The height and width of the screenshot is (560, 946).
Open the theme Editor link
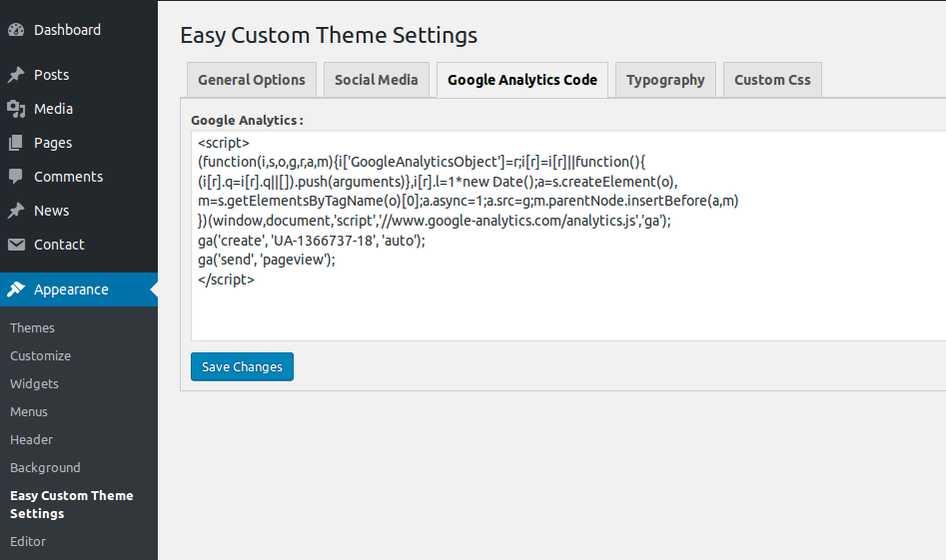[x=28, y=541]
